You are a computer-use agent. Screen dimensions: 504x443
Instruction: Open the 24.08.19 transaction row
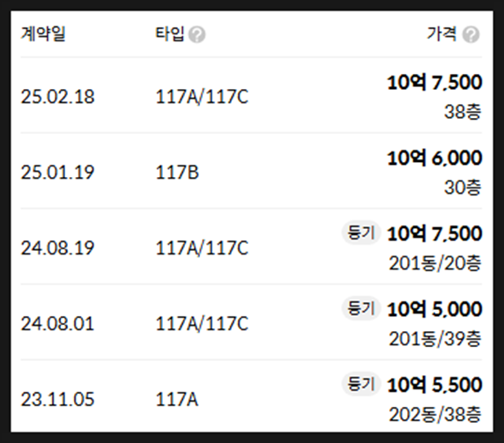251,247
